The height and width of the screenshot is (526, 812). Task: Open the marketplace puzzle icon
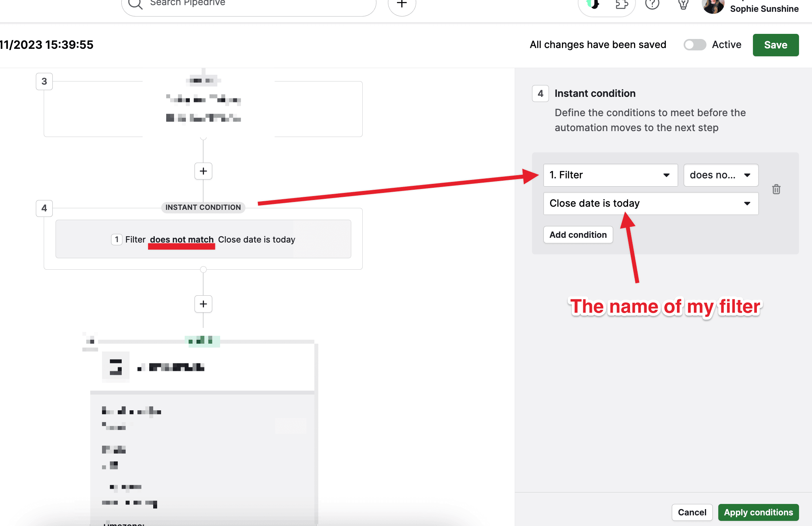pyautogui.click(x=621, y=5)
